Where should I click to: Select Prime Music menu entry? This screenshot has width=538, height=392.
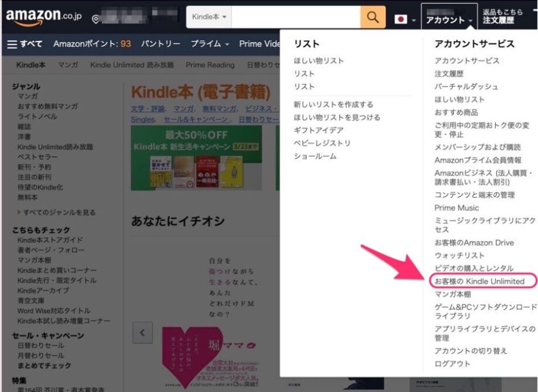point(457,208)
